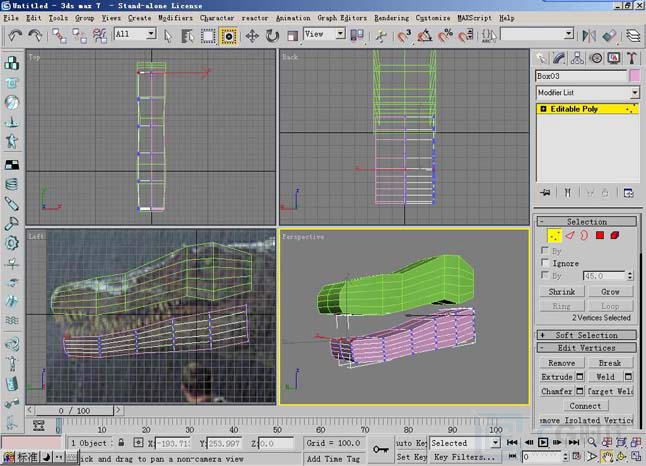
Task: Select the Bind to Space Warp tool
Action: click(99, 36)
